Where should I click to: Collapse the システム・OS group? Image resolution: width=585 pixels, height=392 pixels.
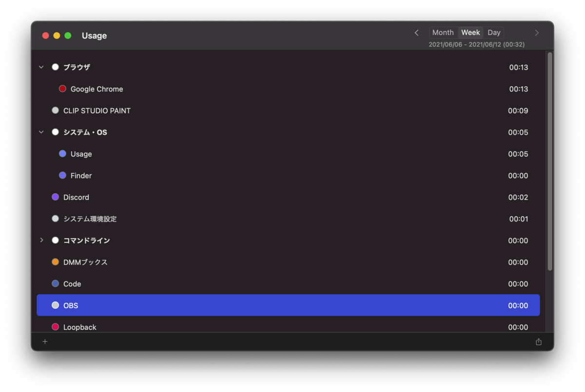(41, 132)
